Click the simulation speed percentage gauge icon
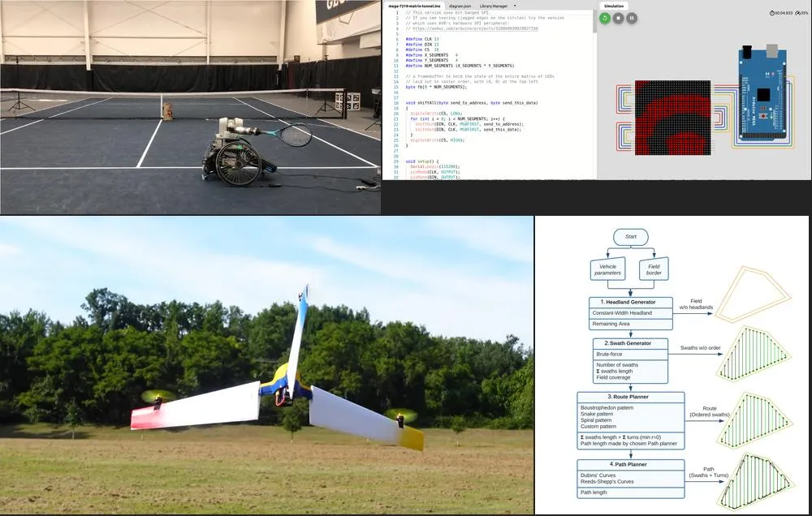Viewport: 812px width, 516px height. (x=797, y=13)
